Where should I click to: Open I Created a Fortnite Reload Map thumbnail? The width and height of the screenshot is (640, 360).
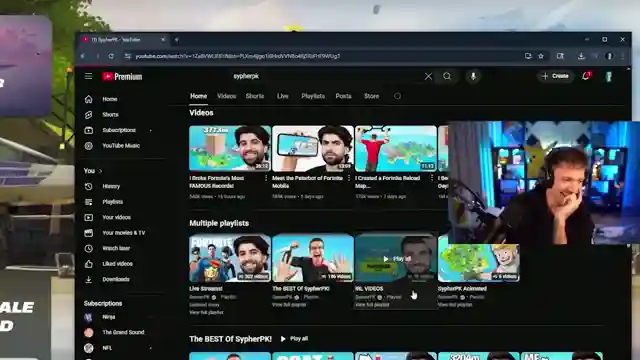pyautogui.click(x=396, y=148)
